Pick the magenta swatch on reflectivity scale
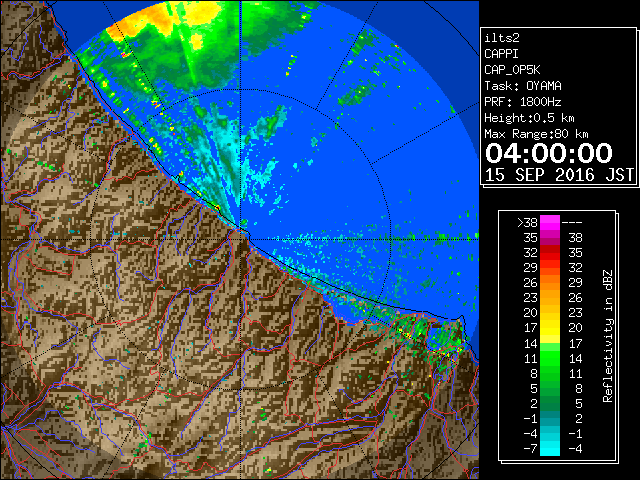 pyautogui.click(x=550, y=223)
